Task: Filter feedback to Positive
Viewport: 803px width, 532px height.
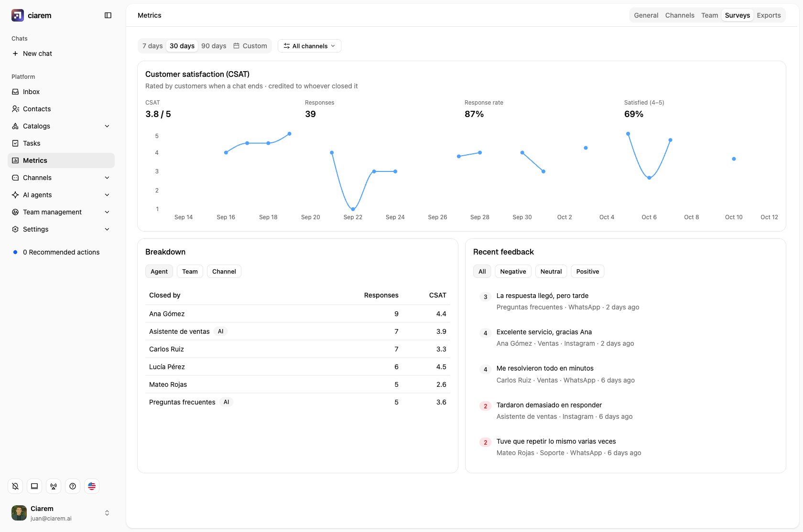Action: click(x=587, y=271)
